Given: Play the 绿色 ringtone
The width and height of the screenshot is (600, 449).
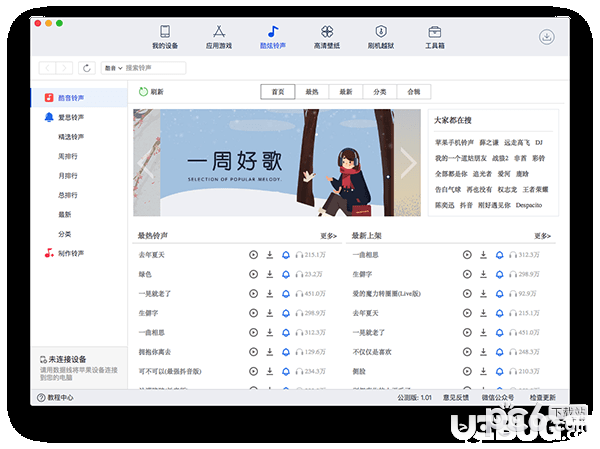Looking at the screenshot, I should click(253, 274).
